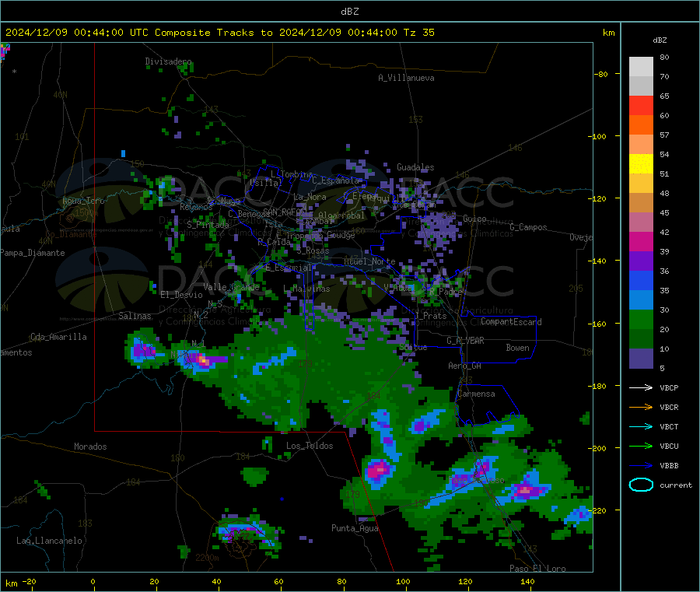Click the Soitue place label

point(413,347)
